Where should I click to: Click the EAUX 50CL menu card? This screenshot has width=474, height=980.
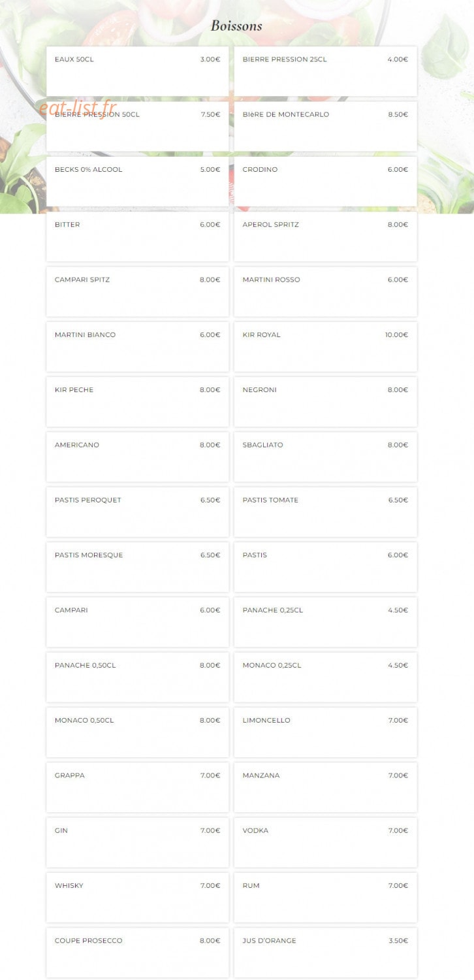(138, 71)
